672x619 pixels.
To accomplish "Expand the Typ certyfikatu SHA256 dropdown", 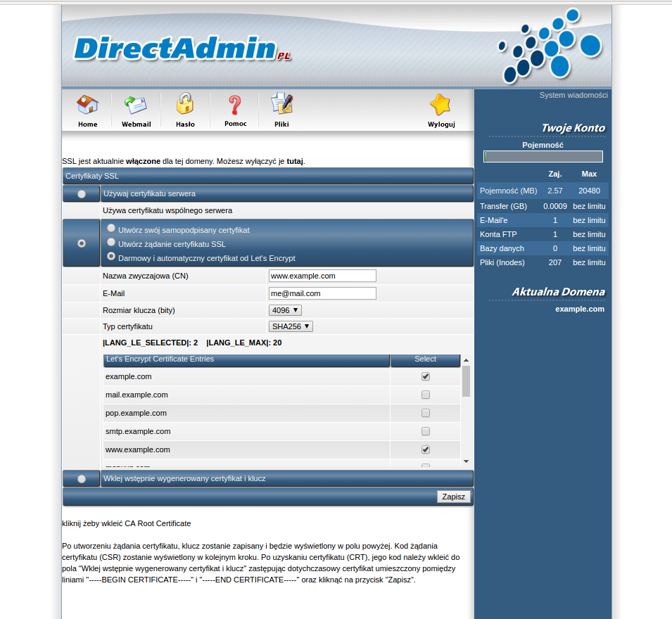I will click(291, 326).
